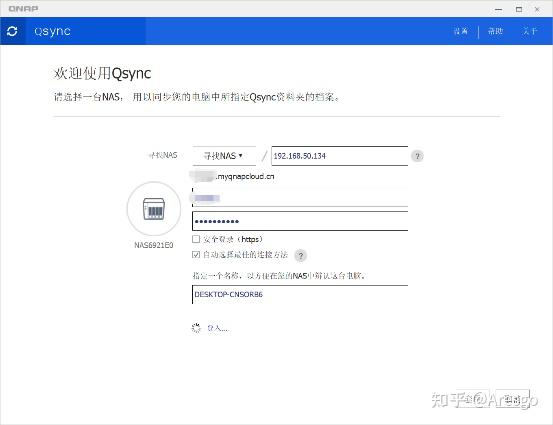Minimize the Qsync window
This screenshot has width=553, height=425.
tap(498, 9)
